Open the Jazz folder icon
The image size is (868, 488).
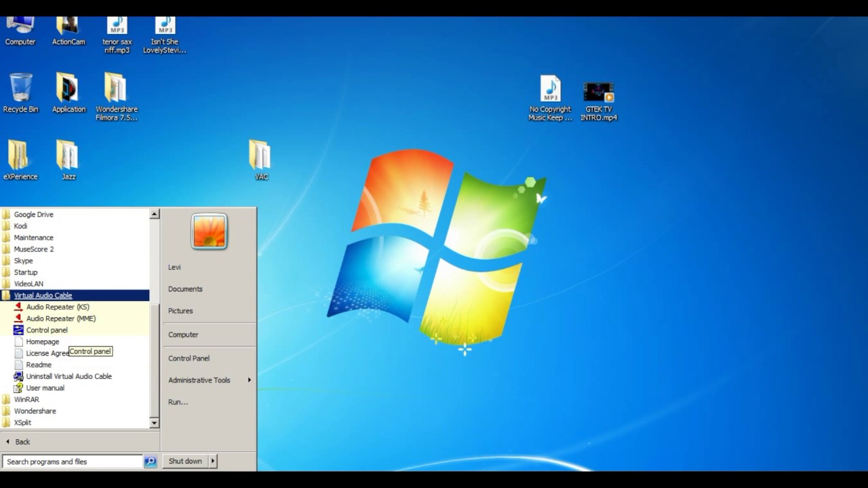point(68,160)
